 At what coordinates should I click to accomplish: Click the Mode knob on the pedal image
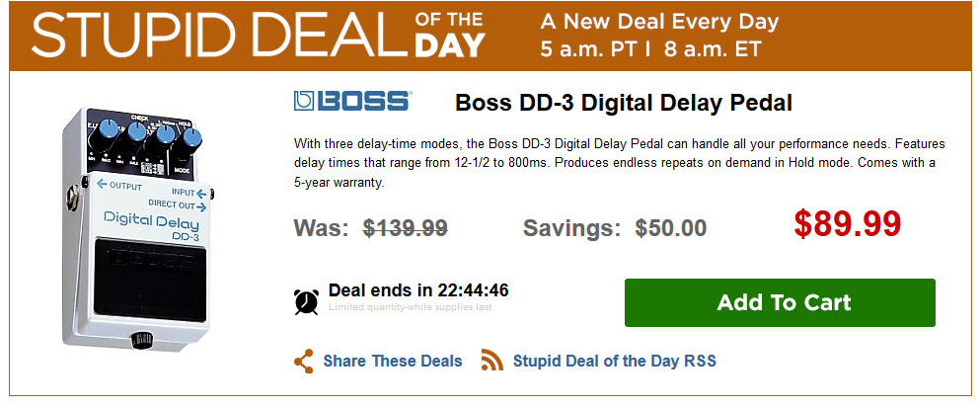click(190, 137)
